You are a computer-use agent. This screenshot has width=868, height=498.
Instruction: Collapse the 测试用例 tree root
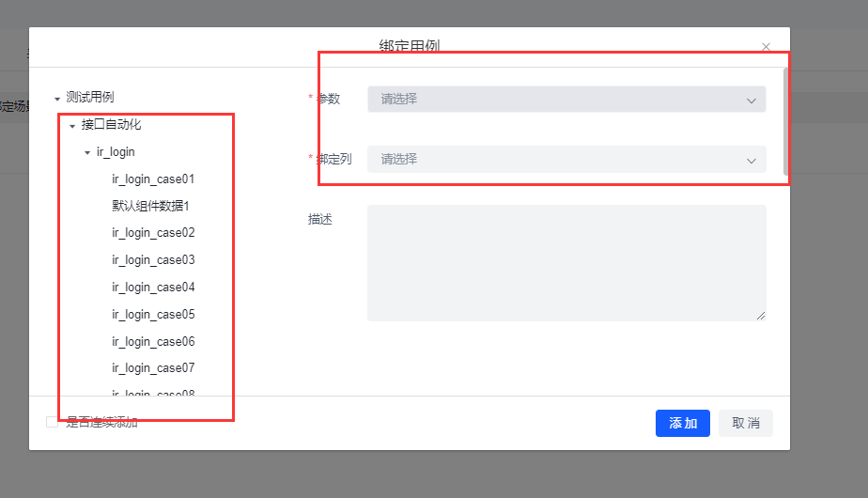pos(57,99)
